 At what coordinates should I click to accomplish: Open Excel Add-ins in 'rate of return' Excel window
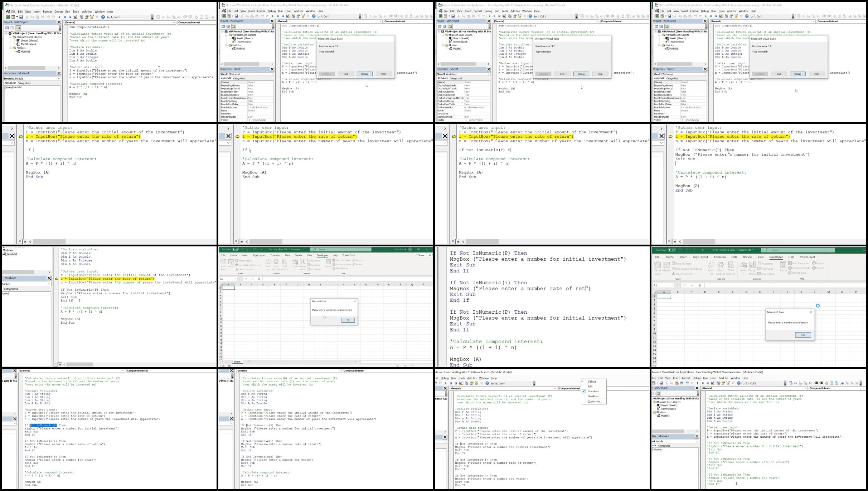pyautogui.click(x=721, y=268)
